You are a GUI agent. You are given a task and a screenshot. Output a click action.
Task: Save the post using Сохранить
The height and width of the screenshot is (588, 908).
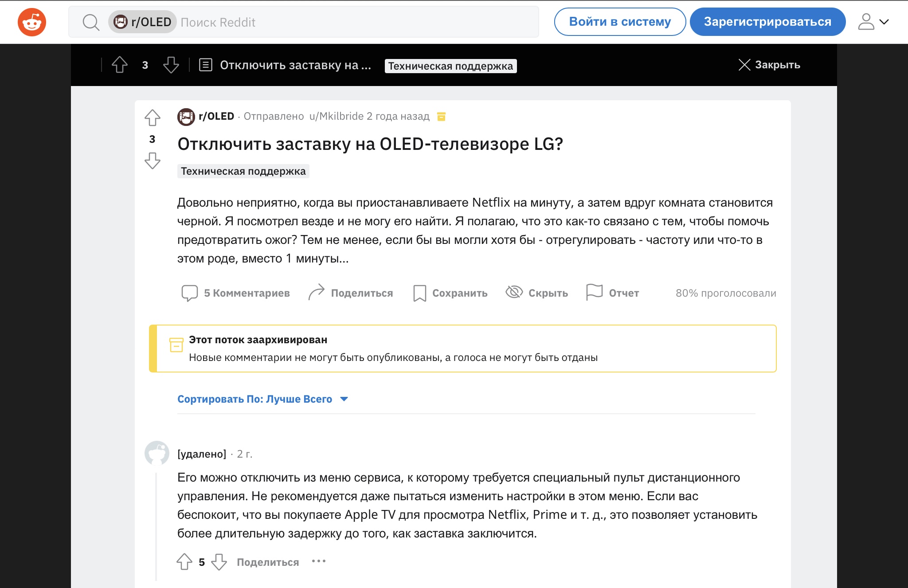point(450,293)
